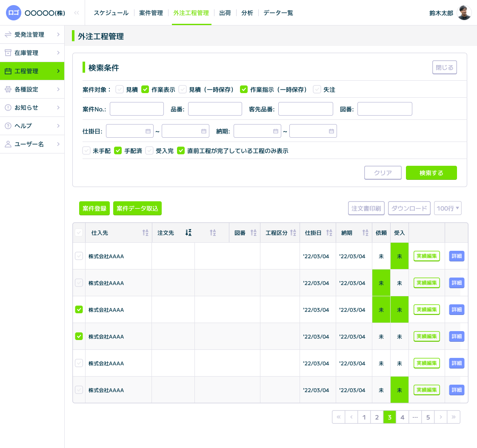Open the 分析 tab
Viewport: 477px width, 448px height.
tap(247, 13)
